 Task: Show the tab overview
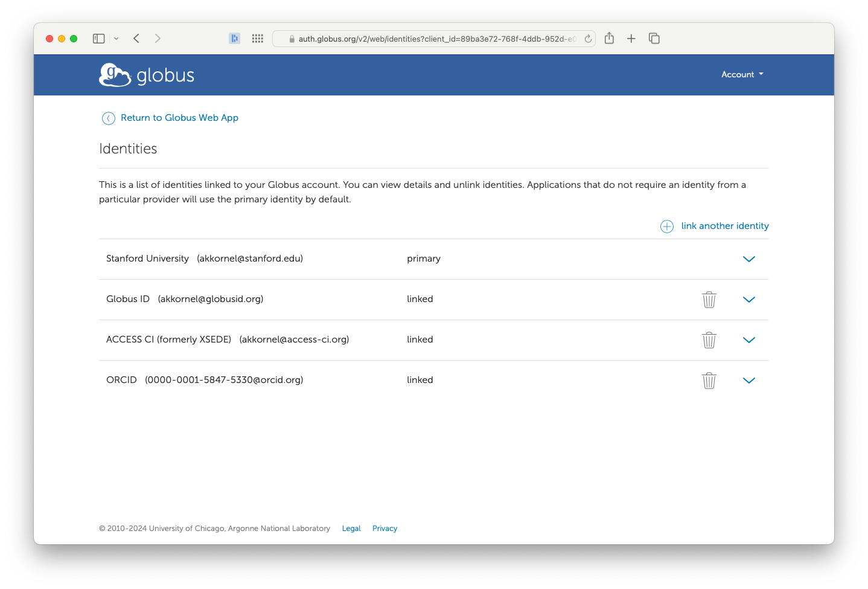coord(654,39)
